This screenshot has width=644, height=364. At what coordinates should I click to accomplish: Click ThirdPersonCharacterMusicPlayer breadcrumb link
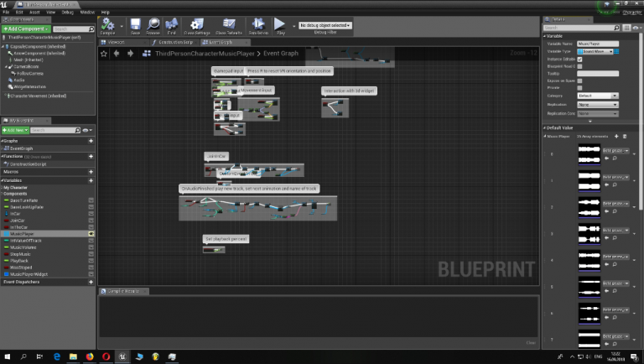(205, 54)
